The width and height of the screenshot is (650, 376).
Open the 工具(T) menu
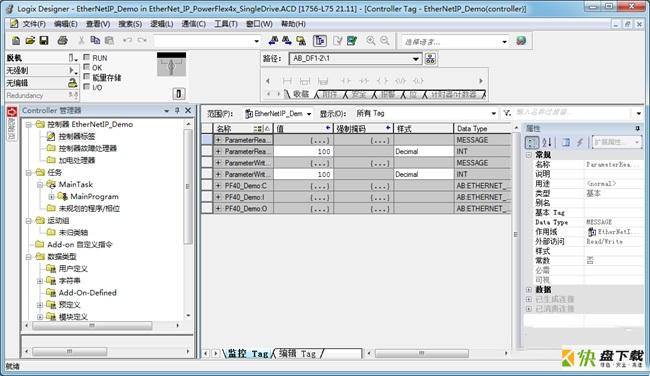226,24
